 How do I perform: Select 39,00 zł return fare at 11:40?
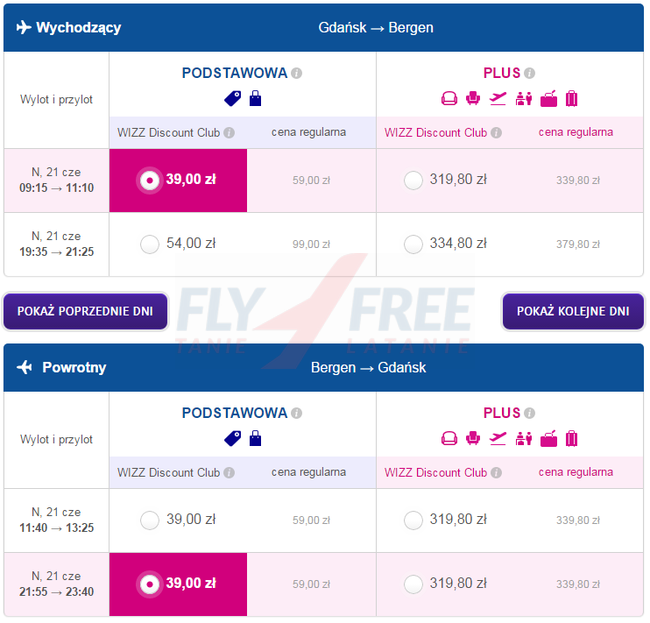(150, 520)
